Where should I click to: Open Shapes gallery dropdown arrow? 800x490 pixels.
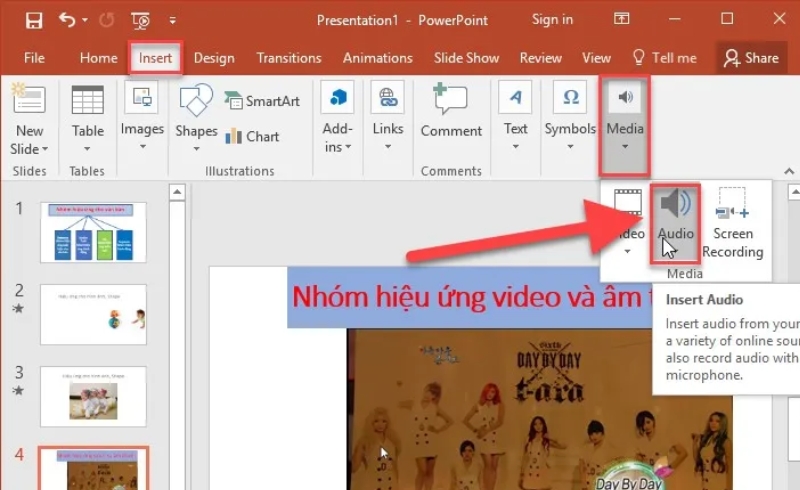click(x=196, y=149)
